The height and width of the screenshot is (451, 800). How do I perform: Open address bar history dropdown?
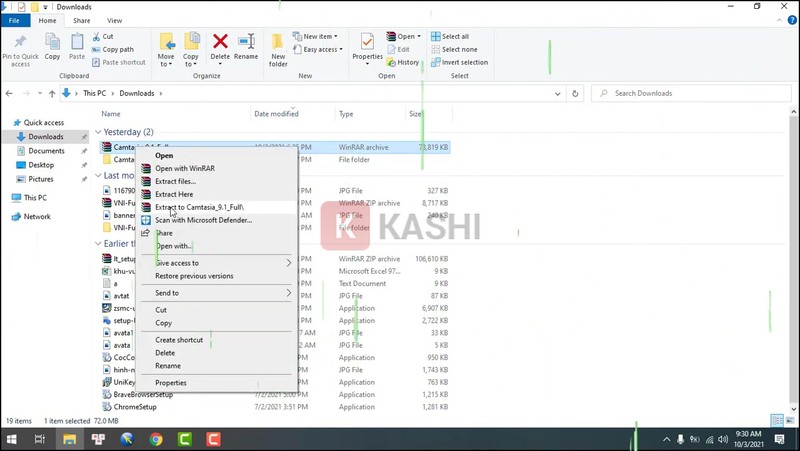[558, 93]
